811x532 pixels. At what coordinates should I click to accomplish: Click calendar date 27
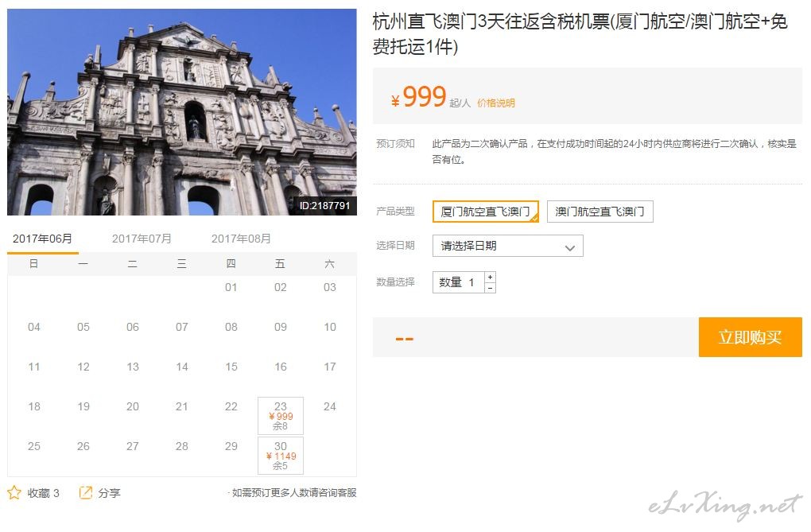pos(133,446)
